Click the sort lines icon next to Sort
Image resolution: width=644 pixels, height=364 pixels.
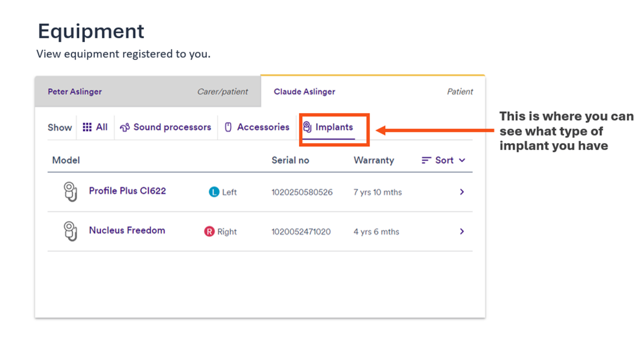coord(426,160)
